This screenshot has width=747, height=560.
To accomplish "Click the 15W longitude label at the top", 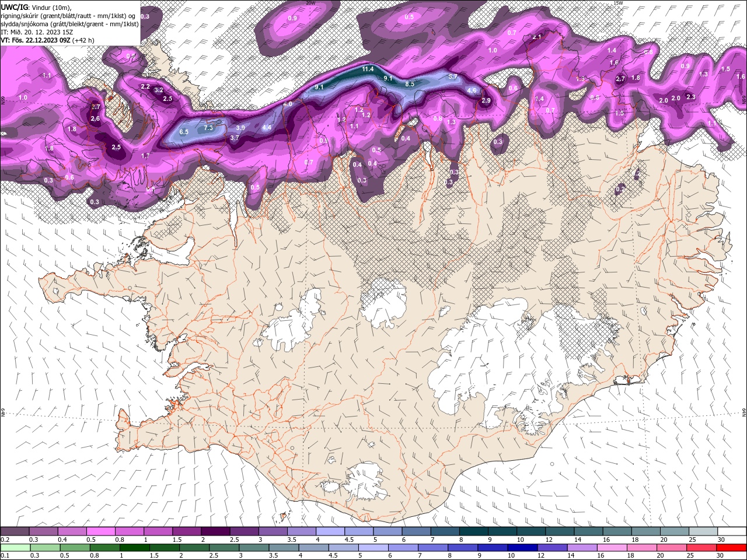I will 618,3.
